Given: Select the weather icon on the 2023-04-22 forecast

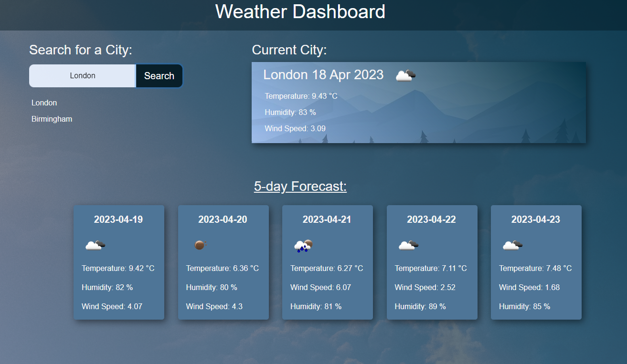Looking at the screenshot, I should [408, 244].
